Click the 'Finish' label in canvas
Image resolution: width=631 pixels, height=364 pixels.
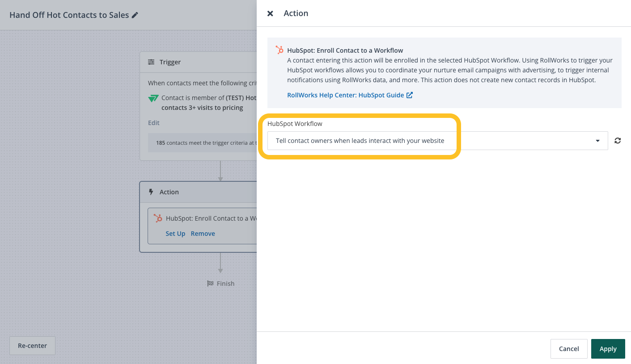pyautogui.click(x=225, y=284)
